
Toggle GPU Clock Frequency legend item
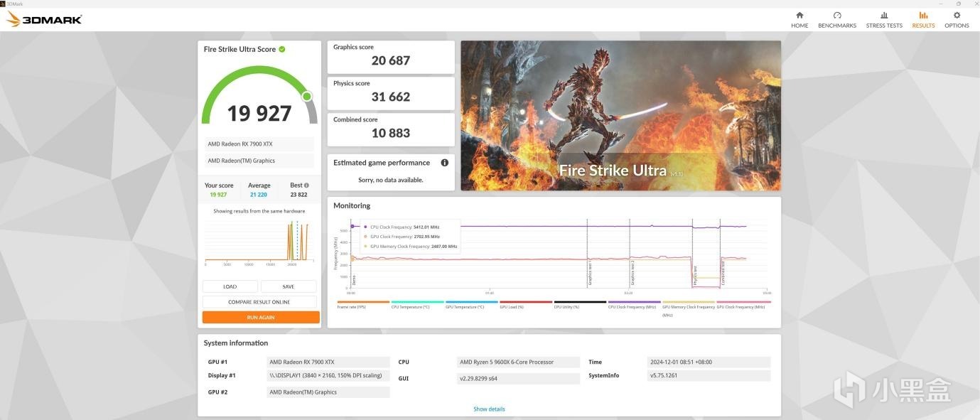[x=743, y=305]
